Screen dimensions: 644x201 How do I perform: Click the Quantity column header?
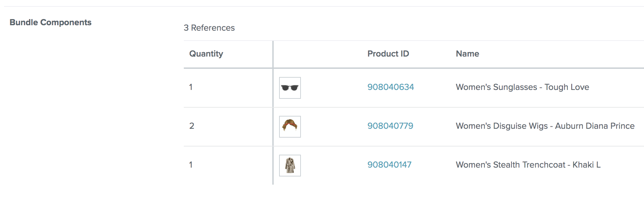point(206,54)
